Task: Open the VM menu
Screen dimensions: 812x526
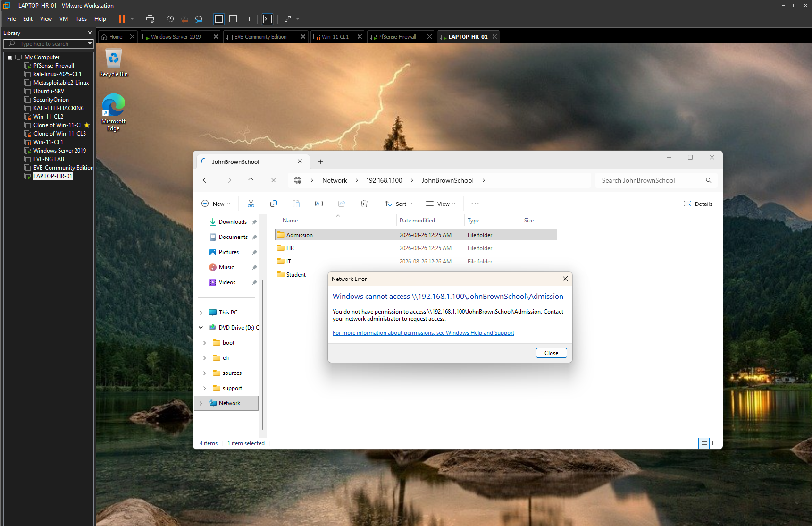Action: point(64,19)
